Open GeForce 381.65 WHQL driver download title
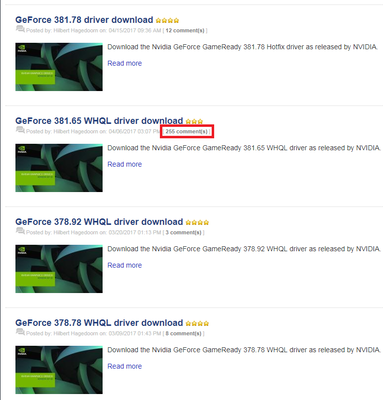383x400 pixels. [99, 121]
